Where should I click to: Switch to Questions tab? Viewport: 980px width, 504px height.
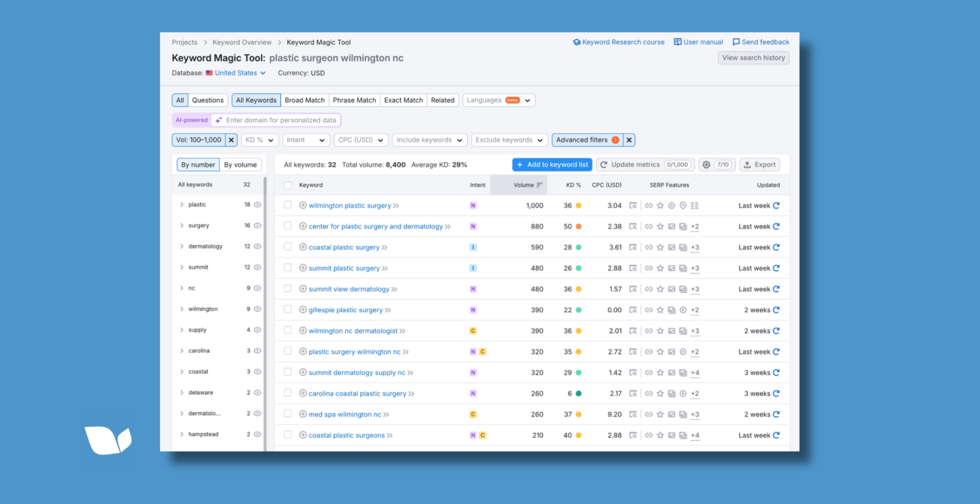point(208,100)
